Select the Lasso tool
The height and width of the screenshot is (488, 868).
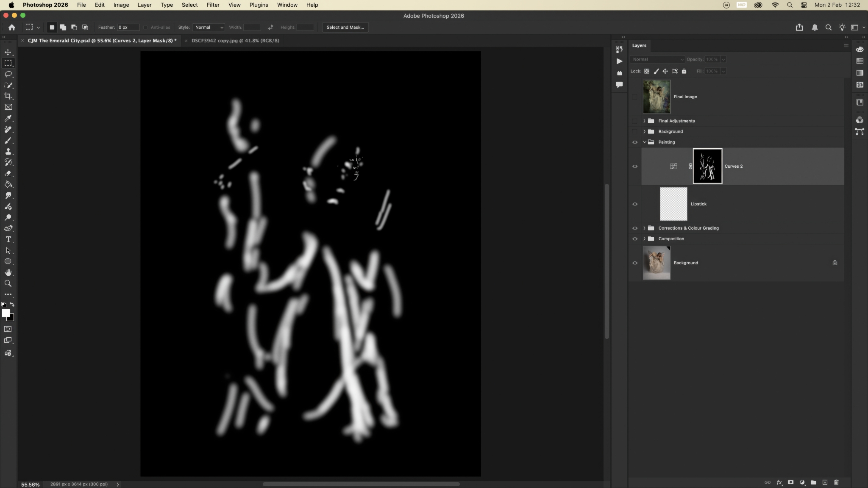8,74
